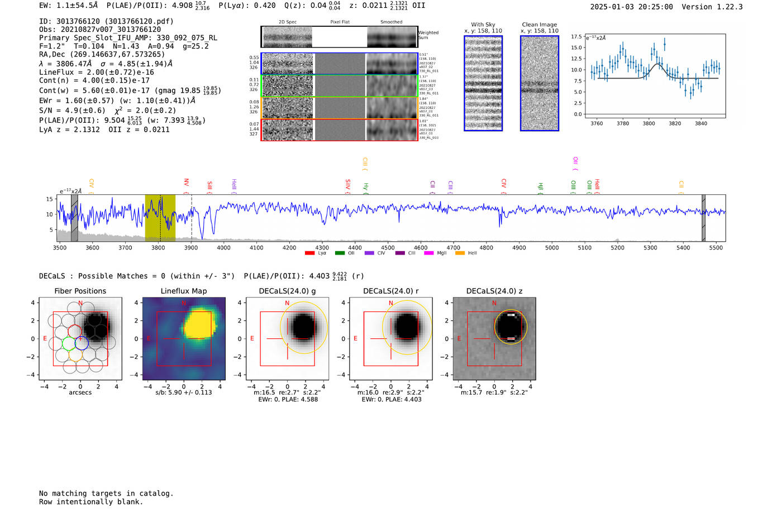Screen dimensions: 782x532
Task: Click the Smoothed column header
Action: click(392, 22)
